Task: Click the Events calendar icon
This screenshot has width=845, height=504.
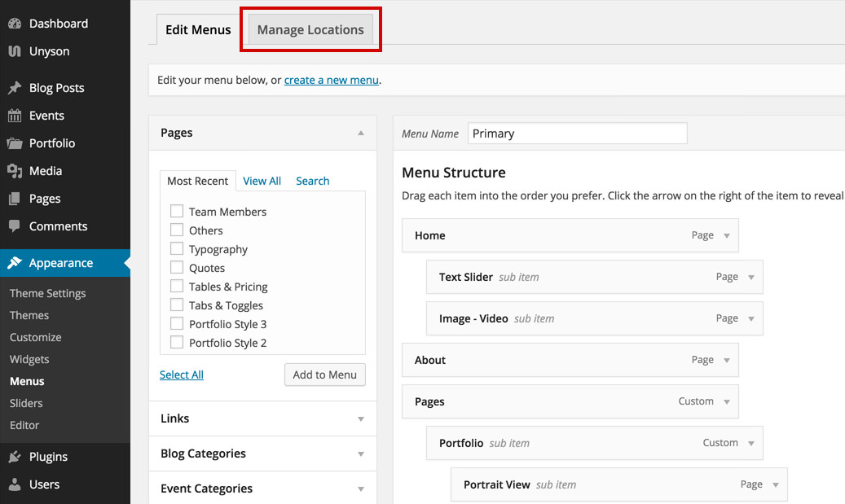Action: pos(15,116)
